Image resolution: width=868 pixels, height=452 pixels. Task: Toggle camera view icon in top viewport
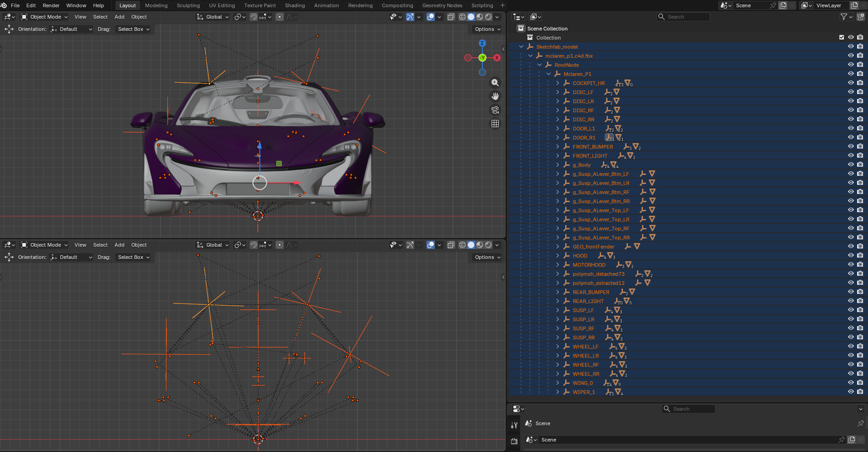tap(495, 110)
